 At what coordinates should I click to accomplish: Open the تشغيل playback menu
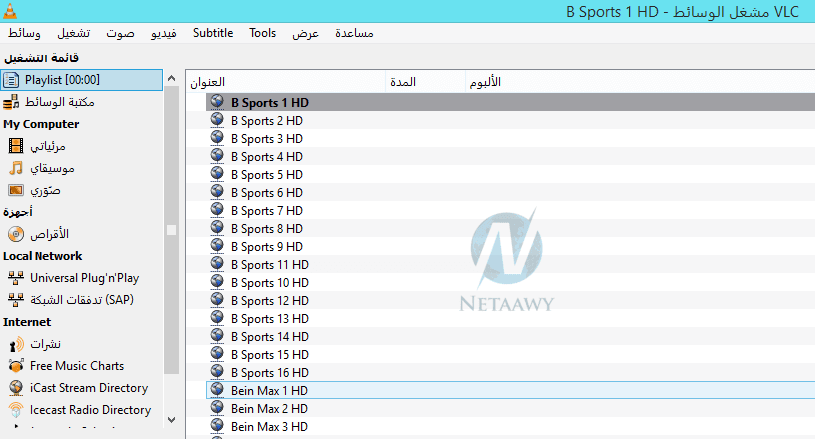73,33
